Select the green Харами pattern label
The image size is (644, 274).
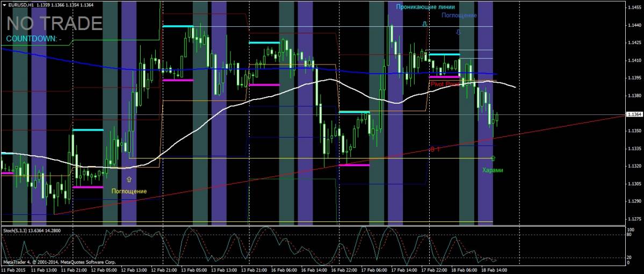click(493, 170)
